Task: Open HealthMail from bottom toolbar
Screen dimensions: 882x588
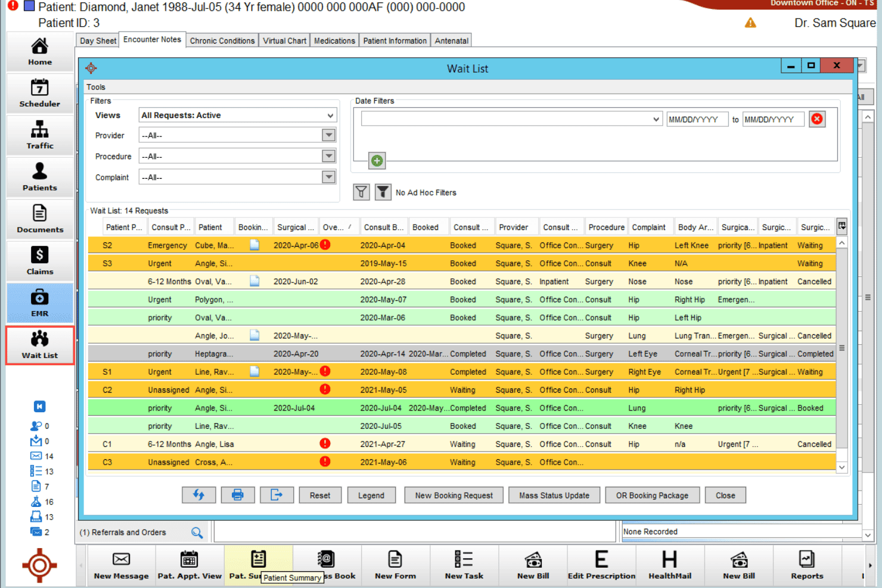Action: coord(670,565)
